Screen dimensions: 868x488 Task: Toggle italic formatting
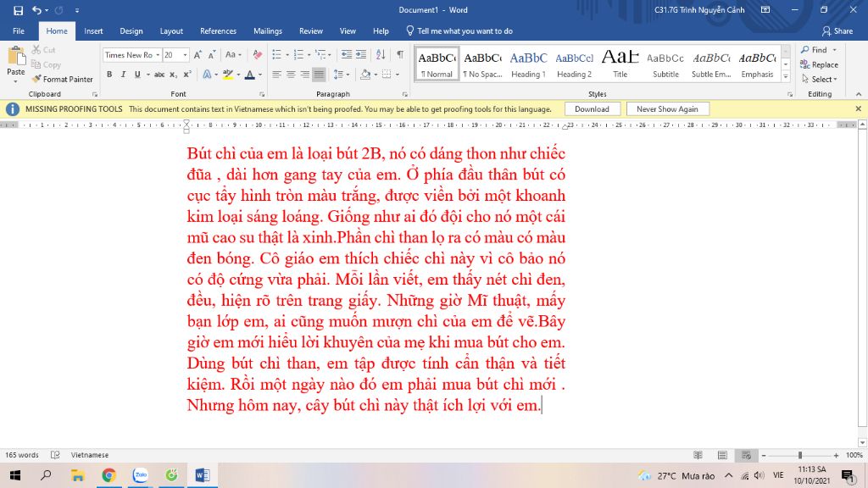pos(123,75)
